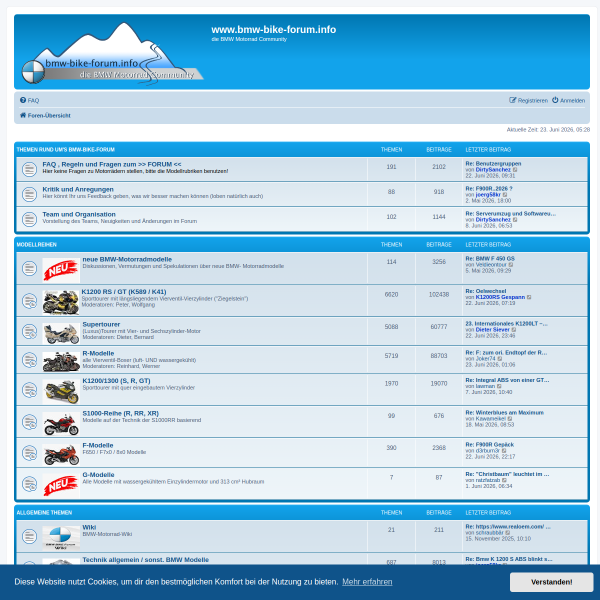Click the subforum status icon of Supertourer
600x600 pixels.
click(x=29, y=331)
